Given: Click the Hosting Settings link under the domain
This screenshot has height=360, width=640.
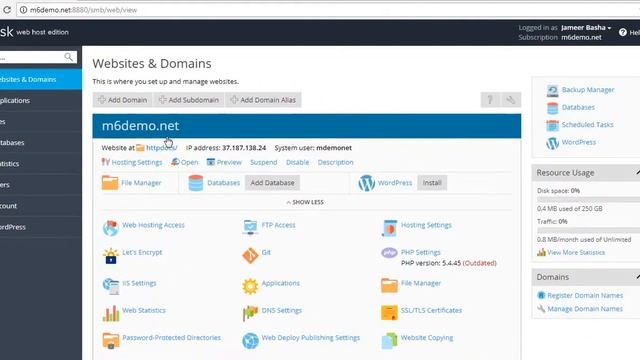Looking at the screenshot, I should point(137,162).
